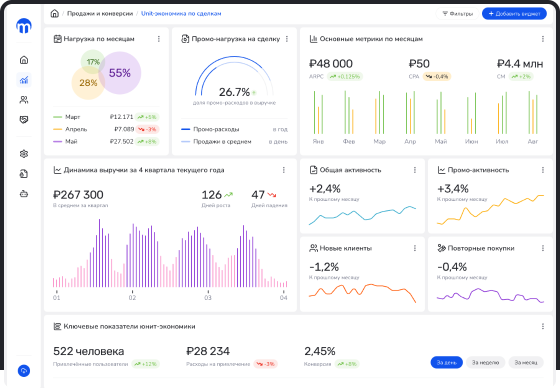Click the -1,2% Новые клиенты value
The height and width of the screenshot is (388, 560).
(324, 267)
